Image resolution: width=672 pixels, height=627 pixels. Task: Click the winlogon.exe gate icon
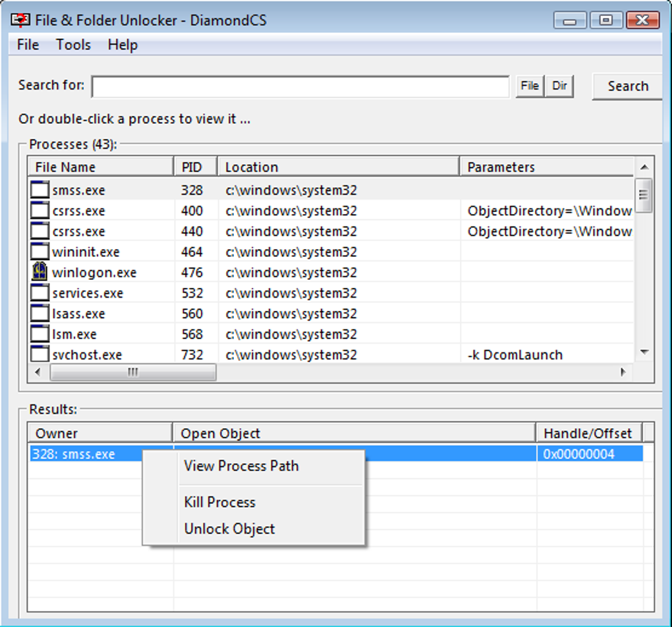(x=40, y=272)
